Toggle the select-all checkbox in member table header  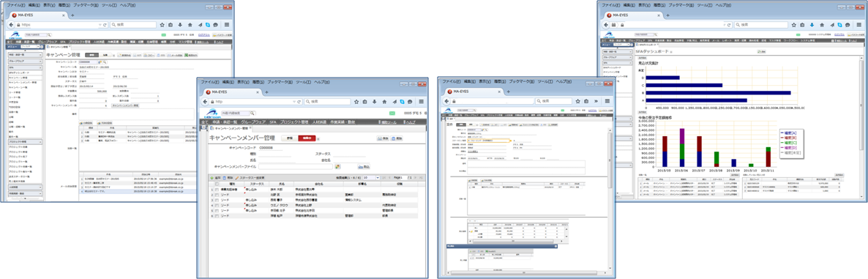216,184
